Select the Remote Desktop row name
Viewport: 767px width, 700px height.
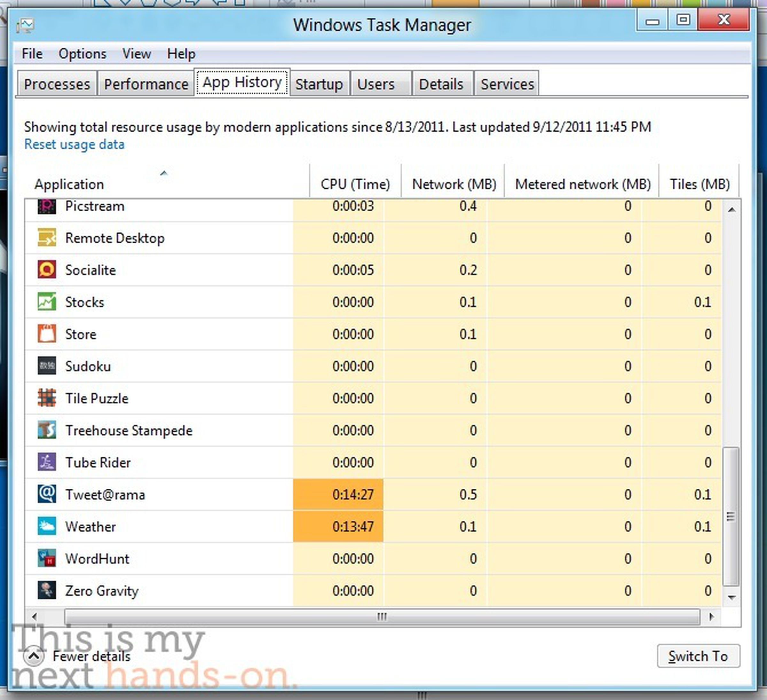click(115, 238)
